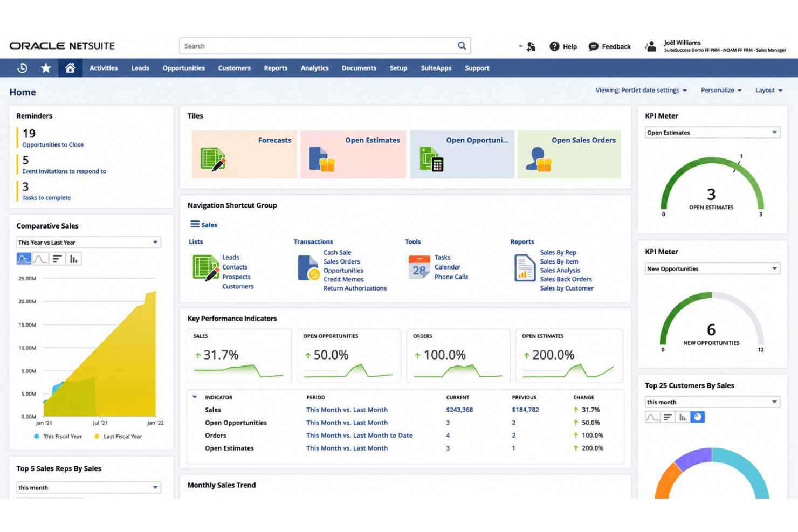Open the Layout dropdown

point(769,90)
